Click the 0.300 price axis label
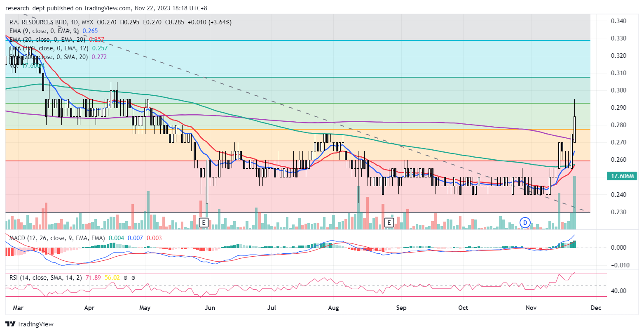 618,90
